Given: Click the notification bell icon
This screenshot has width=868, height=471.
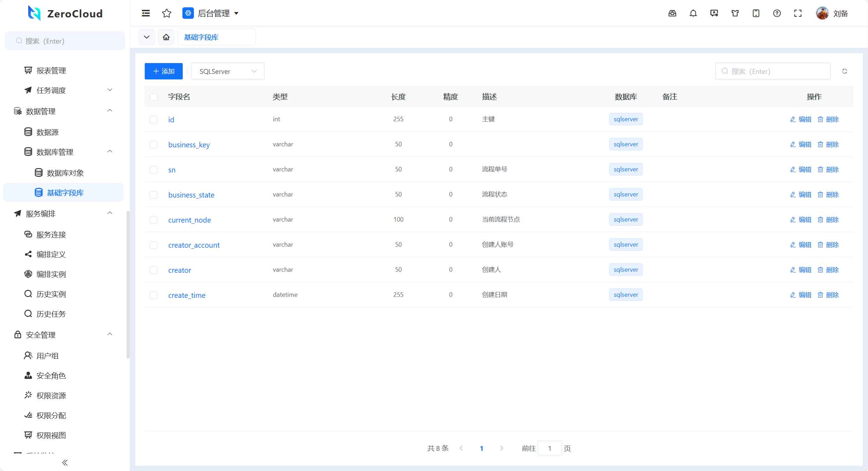Looking at the screenshot, I should pyautogui.click(x=693, y=13).
